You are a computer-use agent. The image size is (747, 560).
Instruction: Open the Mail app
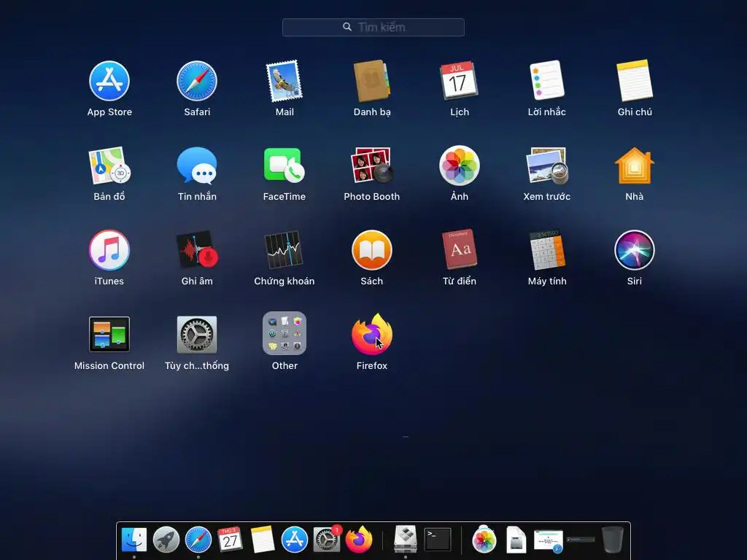click(x=285, y=81)
